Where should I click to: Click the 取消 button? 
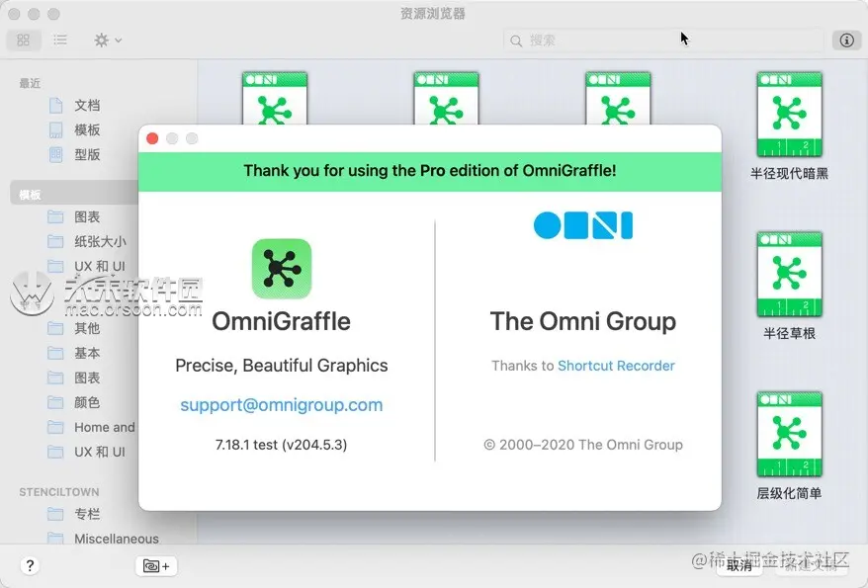[x=740, y=565]
